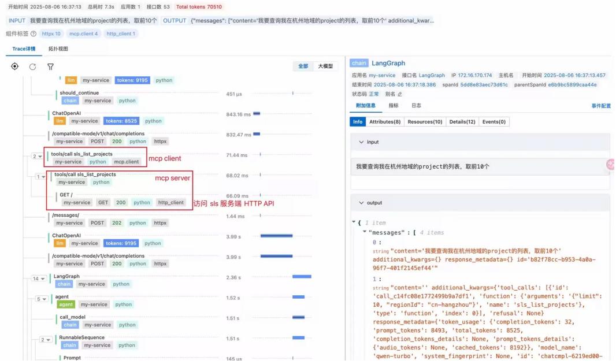616x364 pixels.
Task: Open the 事件配置 link
Action: click(x=601, y=106)
